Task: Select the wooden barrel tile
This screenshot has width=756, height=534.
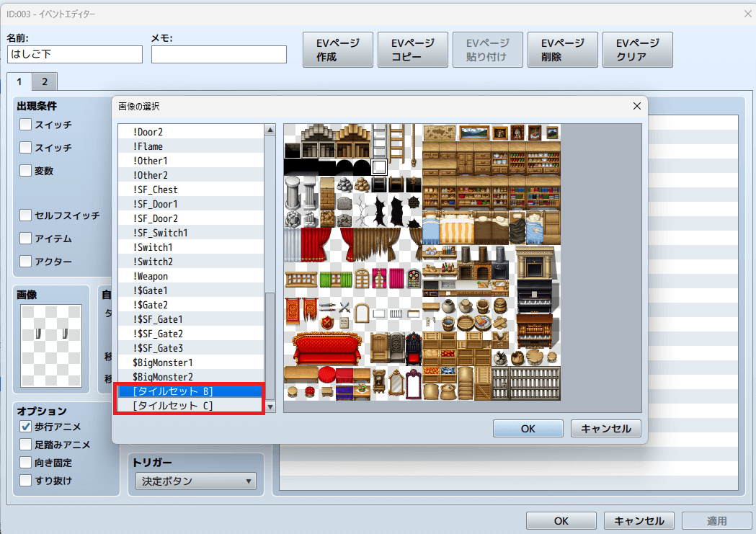Action: click(500, 306)
